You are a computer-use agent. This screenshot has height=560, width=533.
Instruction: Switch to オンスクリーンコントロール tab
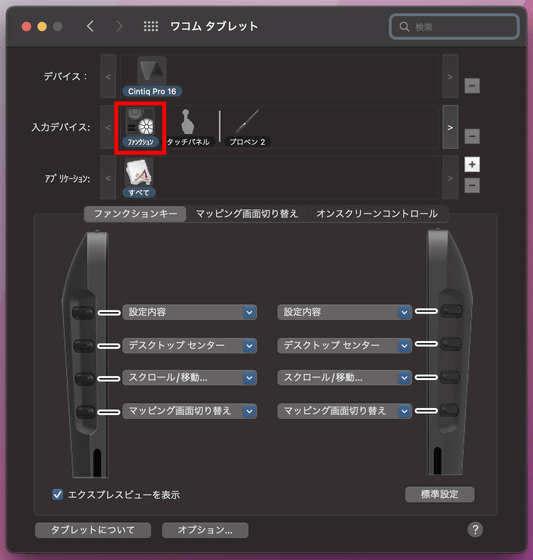(377, 214)
